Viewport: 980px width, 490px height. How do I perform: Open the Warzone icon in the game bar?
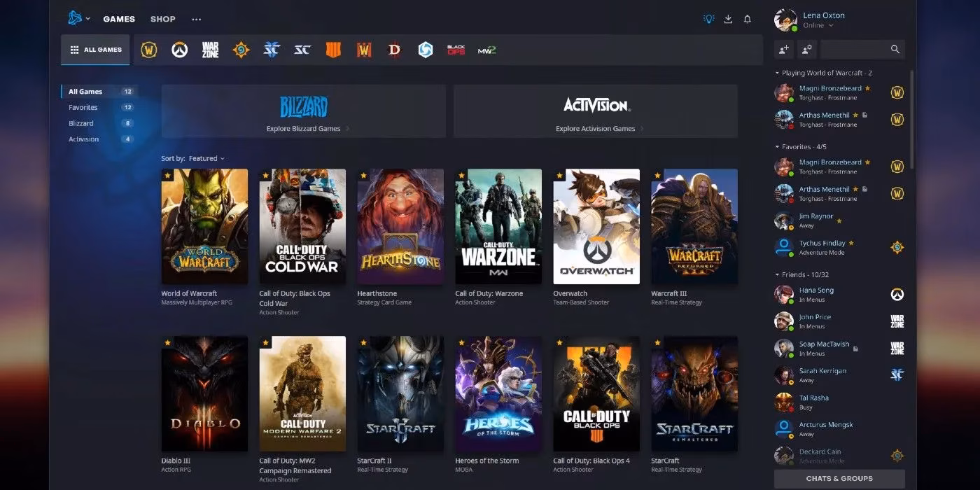click(x=210, y=50)
